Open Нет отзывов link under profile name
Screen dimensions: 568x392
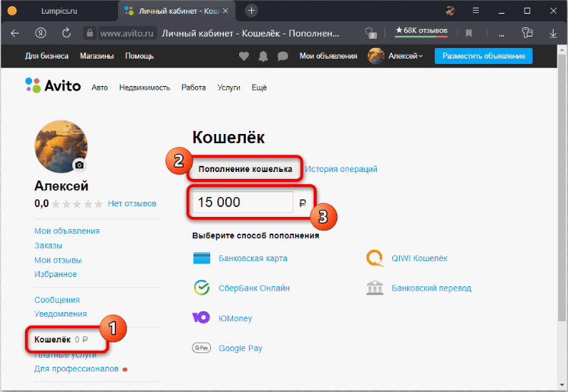[132, 203]
